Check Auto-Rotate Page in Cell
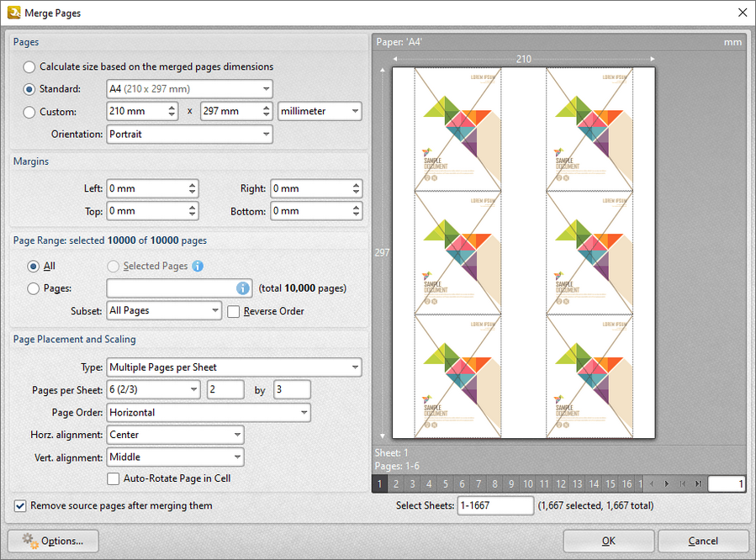756x560 pixels. 114,478
